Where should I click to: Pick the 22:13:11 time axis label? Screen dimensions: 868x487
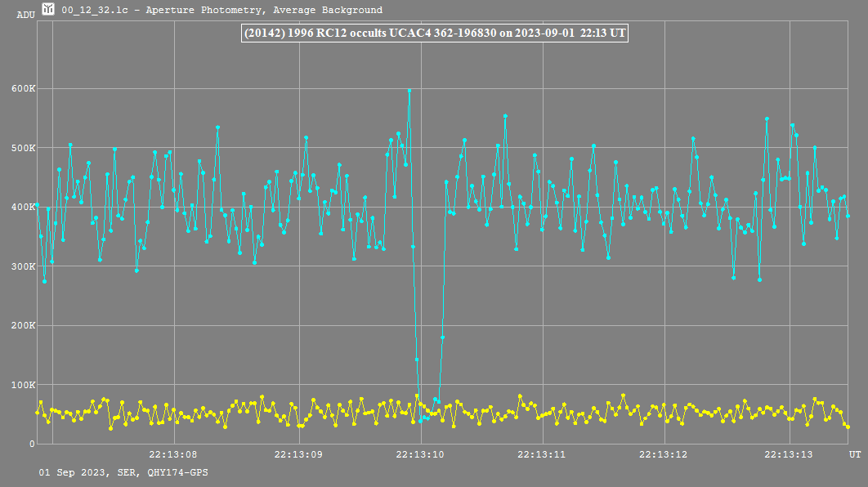tap(543, 454)
